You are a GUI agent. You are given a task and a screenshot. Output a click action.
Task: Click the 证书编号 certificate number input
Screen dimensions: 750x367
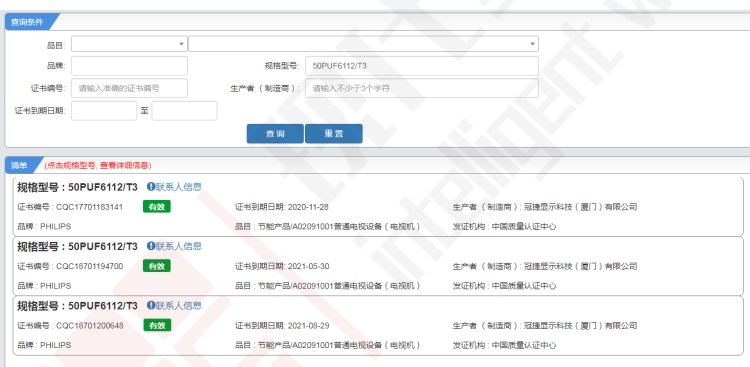[x=129, y=88]
